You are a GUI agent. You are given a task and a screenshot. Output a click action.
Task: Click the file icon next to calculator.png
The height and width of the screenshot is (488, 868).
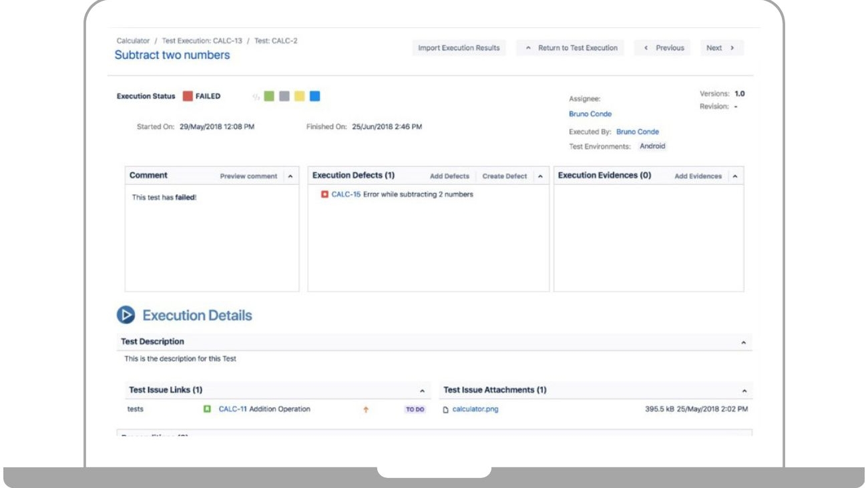[x=446, y=409]
